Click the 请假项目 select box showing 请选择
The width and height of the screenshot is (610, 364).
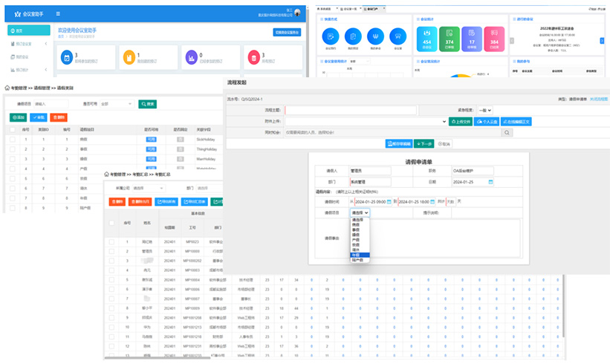[x=360, y=212]
